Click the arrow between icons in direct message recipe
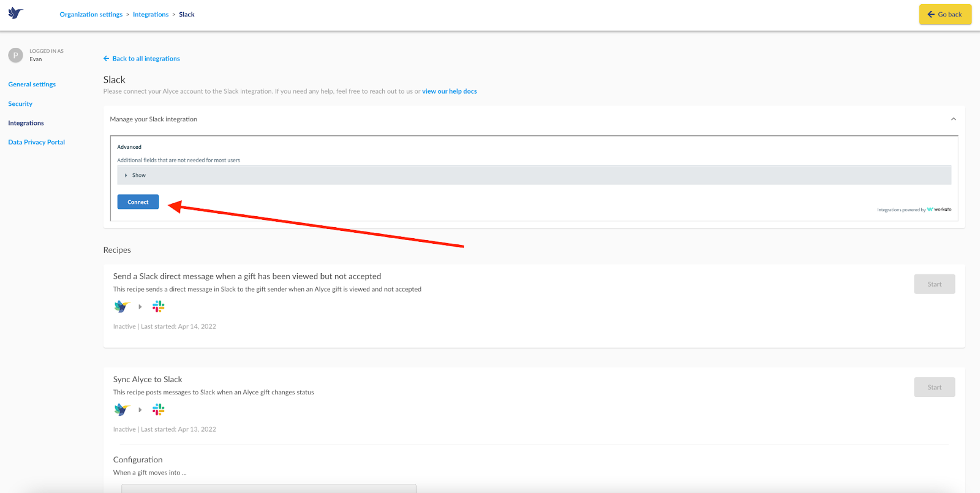 (x=140, y=307)
